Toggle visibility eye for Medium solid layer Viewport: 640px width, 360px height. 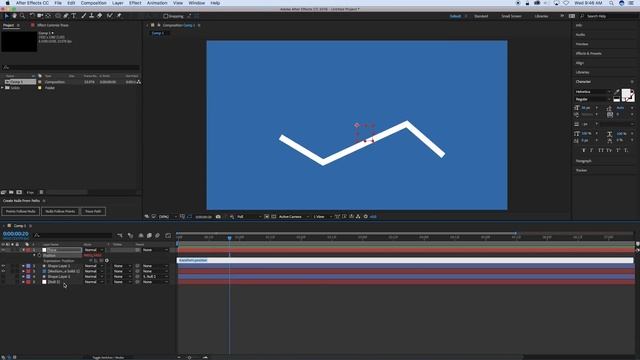click(3, 271)
